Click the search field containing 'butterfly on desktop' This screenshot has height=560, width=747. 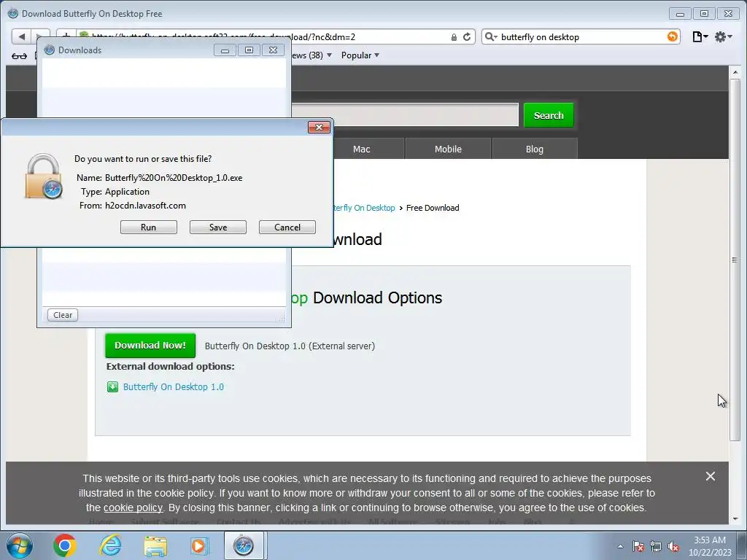(581, 36)
